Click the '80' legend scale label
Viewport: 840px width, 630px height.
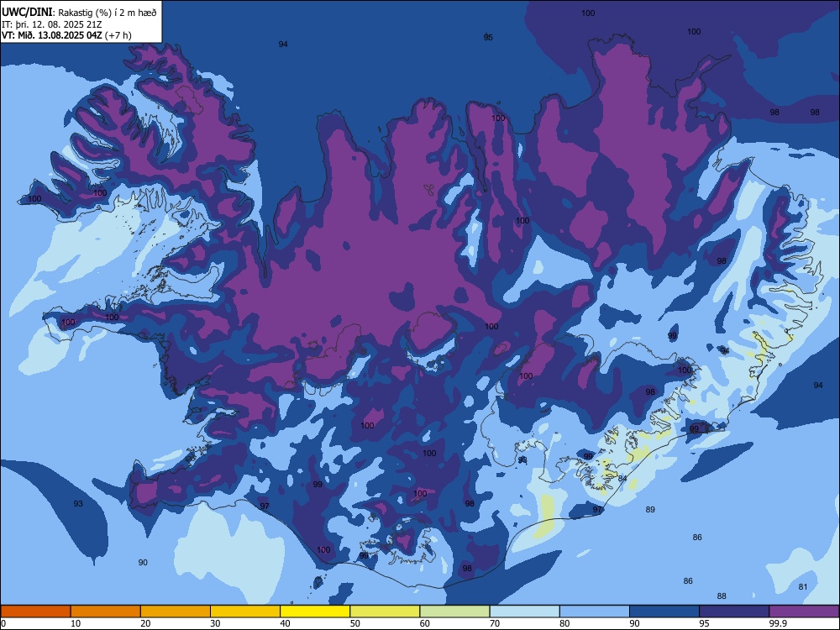click(564, 623)
